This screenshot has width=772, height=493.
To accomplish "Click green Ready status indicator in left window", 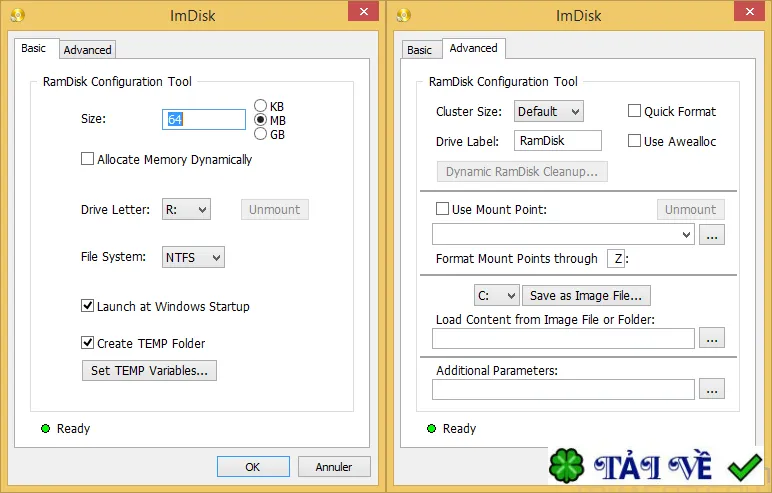I will point(45,428).
